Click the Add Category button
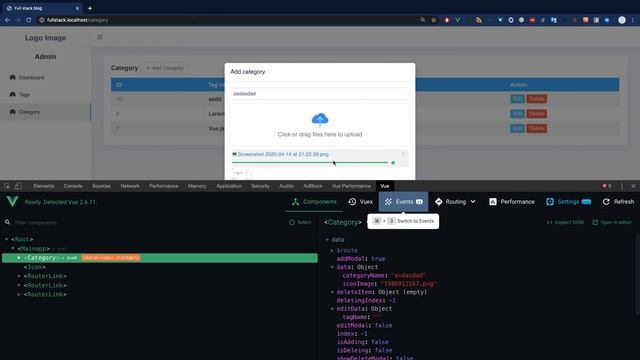Screen dimensions: 640x360 pyautogui.click(x=165, y=68)
